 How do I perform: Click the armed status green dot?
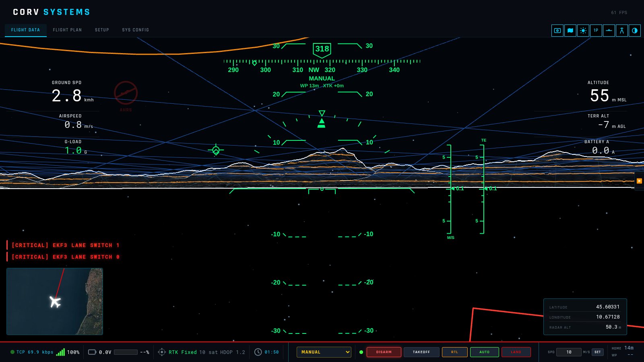(x=361, y=352)
